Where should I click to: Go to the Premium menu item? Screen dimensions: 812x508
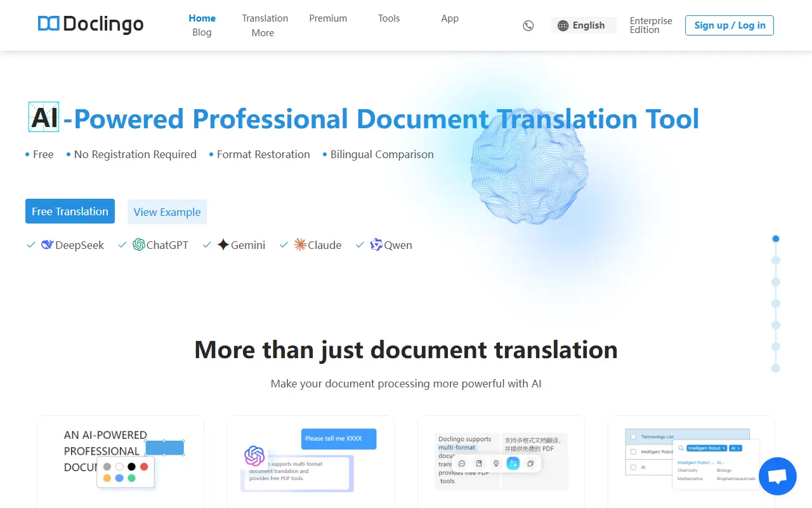tap(328, 18)
